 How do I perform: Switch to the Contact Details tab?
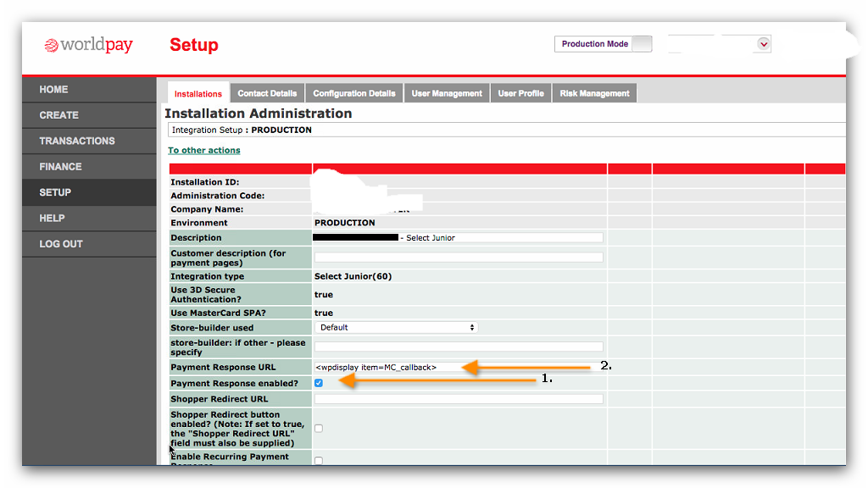click(x=267, y=93)
